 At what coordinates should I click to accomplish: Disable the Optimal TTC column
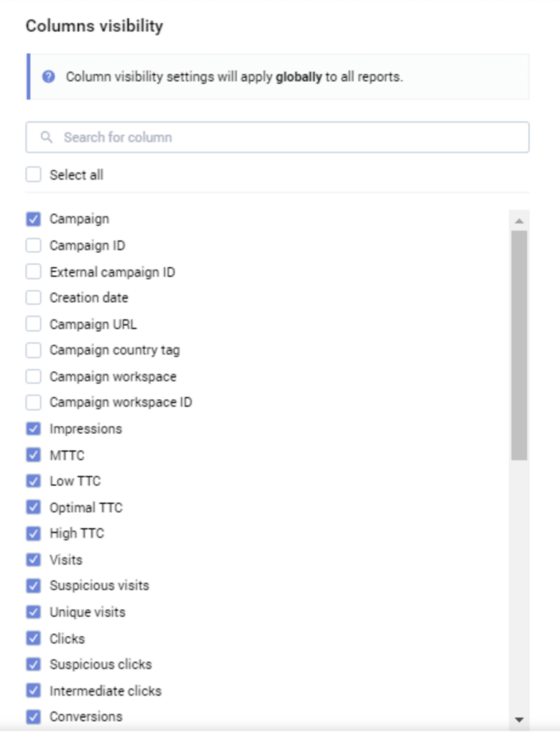[33, 507]
